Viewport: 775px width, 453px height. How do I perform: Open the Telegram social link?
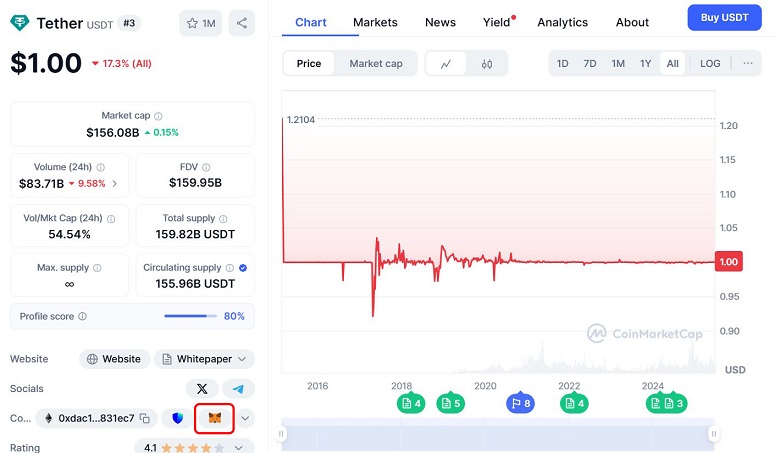pos(238,389)
